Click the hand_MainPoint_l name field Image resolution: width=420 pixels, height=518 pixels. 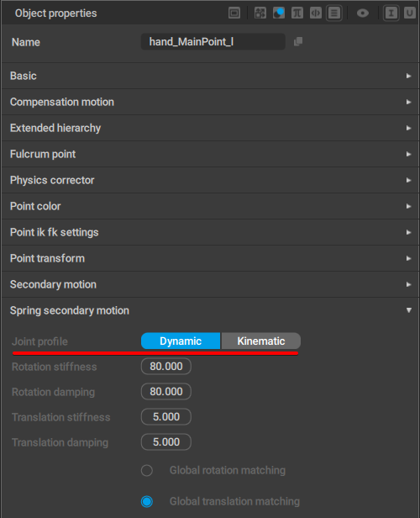[213, 42]
